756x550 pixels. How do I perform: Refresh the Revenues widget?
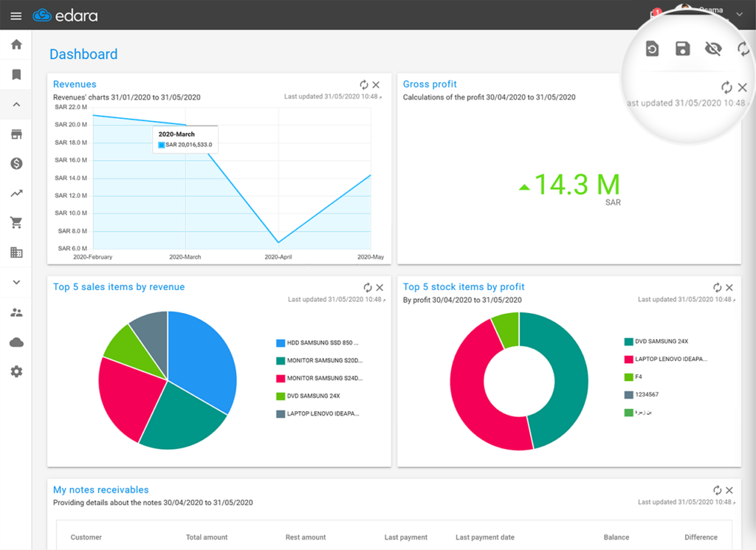tap(364, 85)
